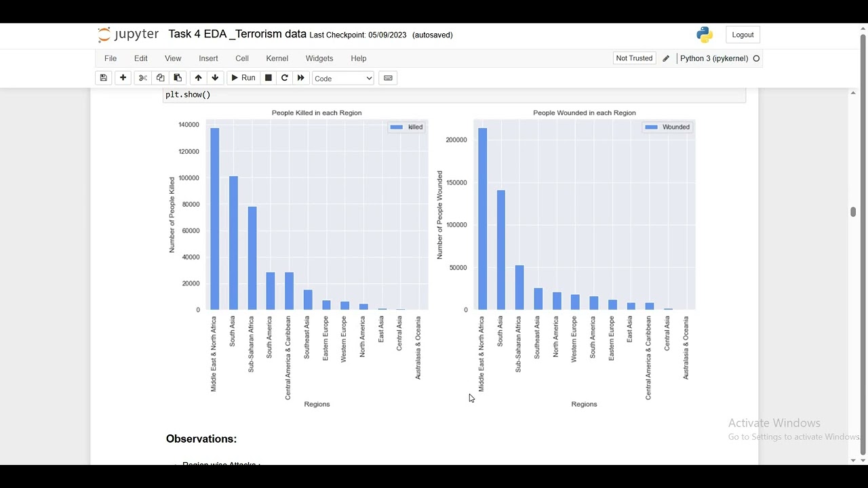
Task: Open the Cell menu
Action: pyautogui.click(x=242, y=58)
